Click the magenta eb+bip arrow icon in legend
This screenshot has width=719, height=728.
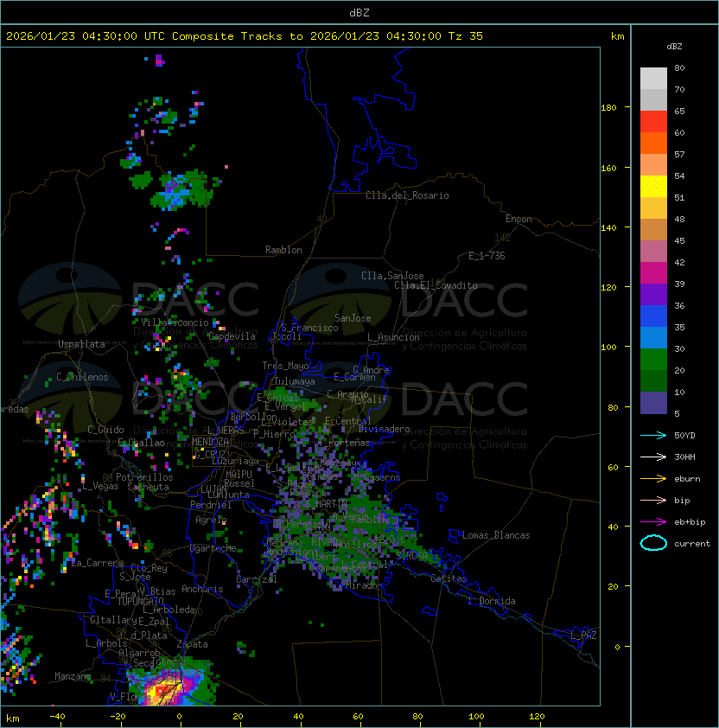[653, 522]
